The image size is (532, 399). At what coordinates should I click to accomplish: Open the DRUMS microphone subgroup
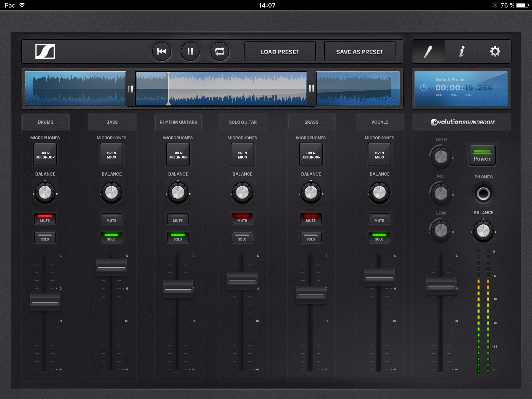pos(45,155)
